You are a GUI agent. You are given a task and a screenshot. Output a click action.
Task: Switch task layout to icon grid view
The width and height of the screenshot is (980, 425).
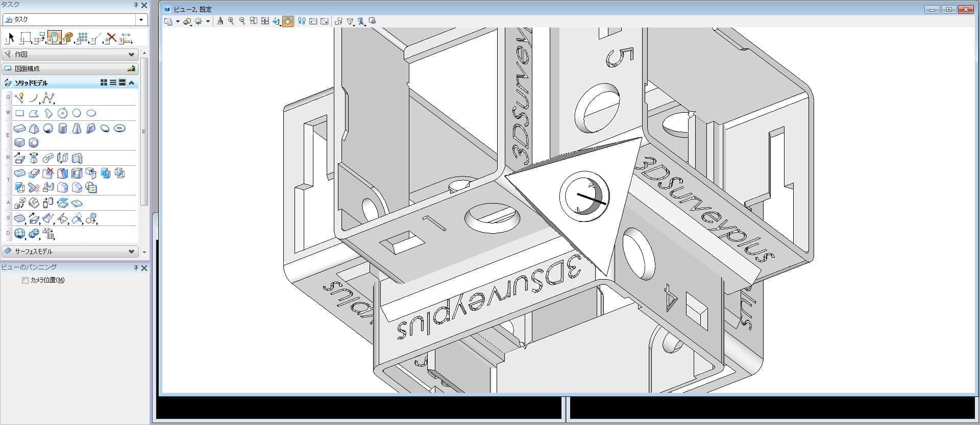[104, 83]
